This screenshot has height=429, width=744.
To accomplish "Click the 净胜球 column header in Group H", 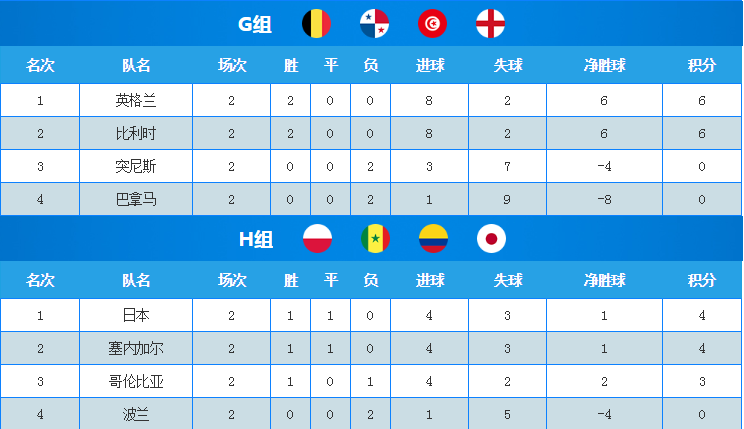I will pos(604,281).
